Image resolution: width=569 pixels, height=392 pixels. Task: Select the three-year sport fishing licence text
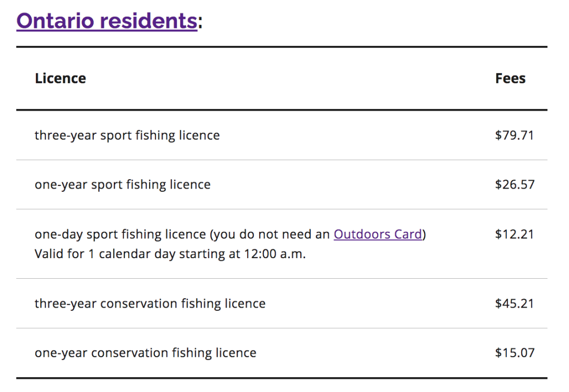click(127, 135)
